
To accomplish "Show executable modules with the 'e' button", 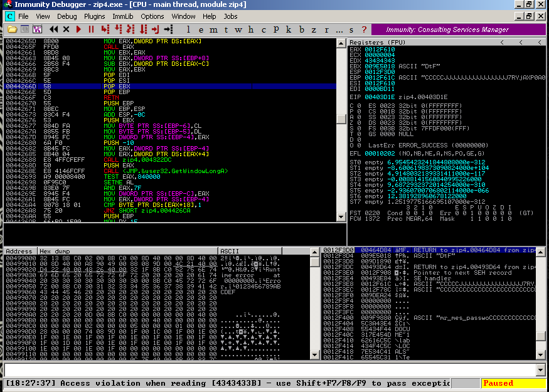I will click(201, 29).
